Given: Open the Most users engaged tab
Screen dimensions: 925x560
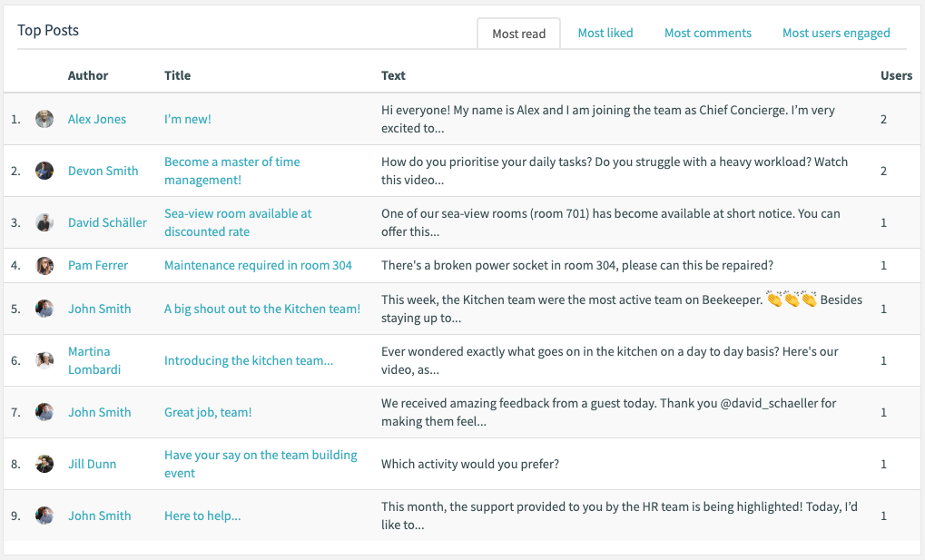Looking at the screenshot, I should pyautogui.click(x=835, y=33).
